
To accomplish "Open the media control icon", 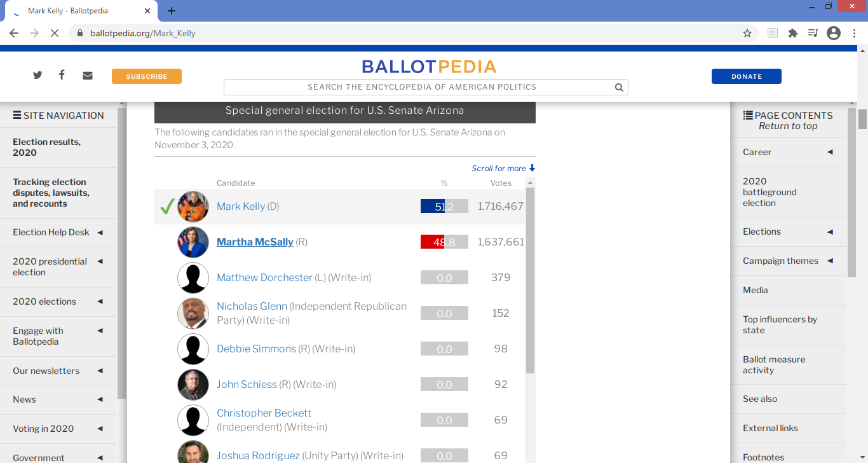I will coord(813,33).
